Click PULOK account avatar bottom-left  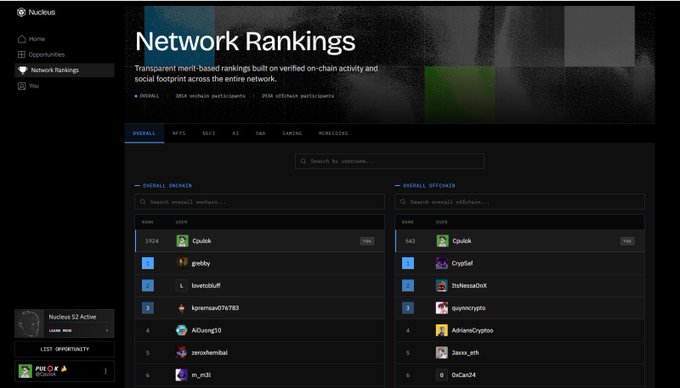(x=25, y=371)
